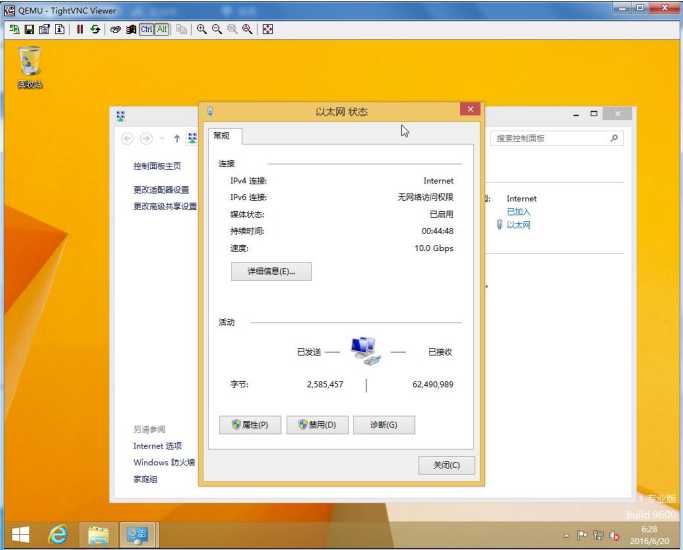Select the Recycle Bin desktop icon
This screenshot has height=550, width=683.
[30, 67]
